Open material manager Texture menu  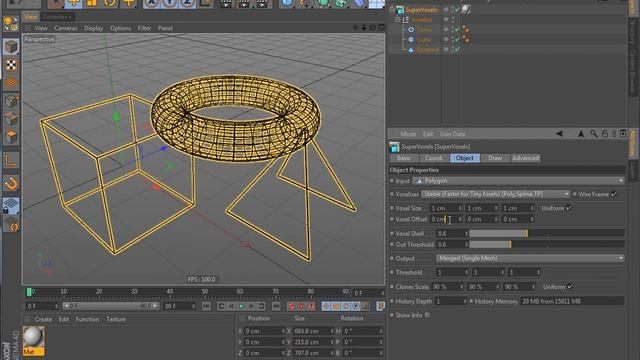point(116,319)
